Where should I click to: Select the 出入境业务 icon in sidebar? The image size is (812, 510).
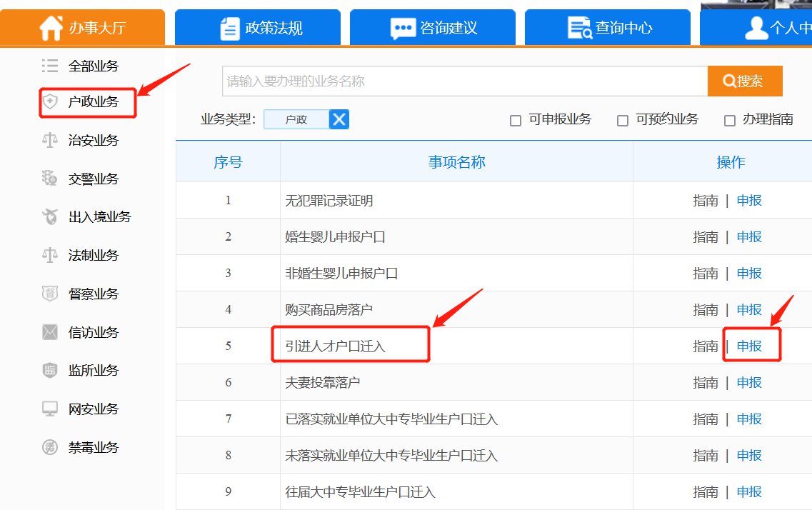(49, 216)
